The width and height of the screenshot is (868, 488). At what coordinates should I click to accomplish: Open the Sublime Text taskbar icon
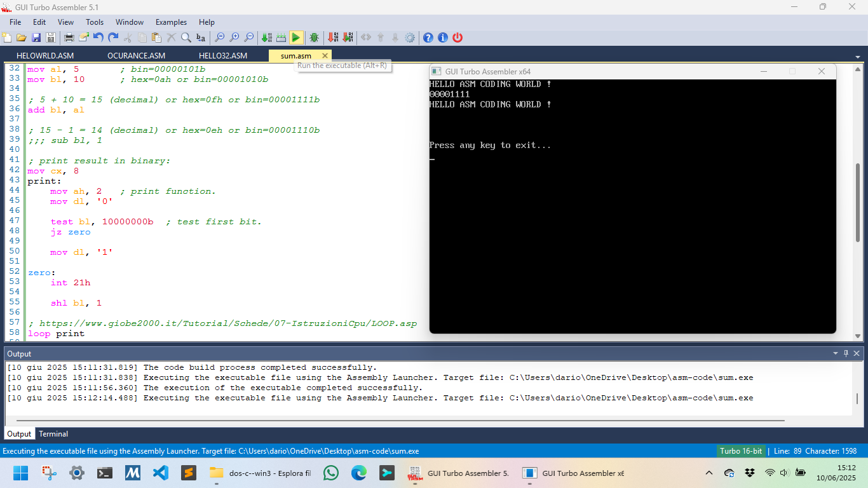188,473
